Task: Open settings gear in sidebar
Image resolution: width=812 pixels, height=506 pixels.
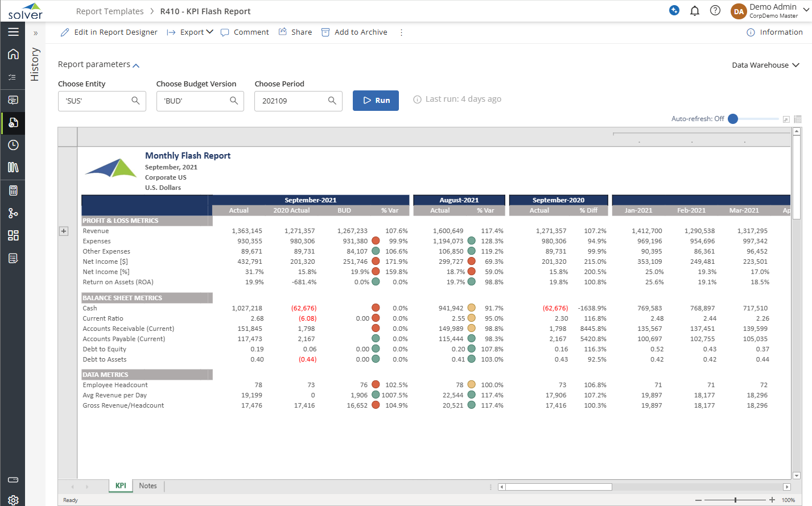Action: 13,500
